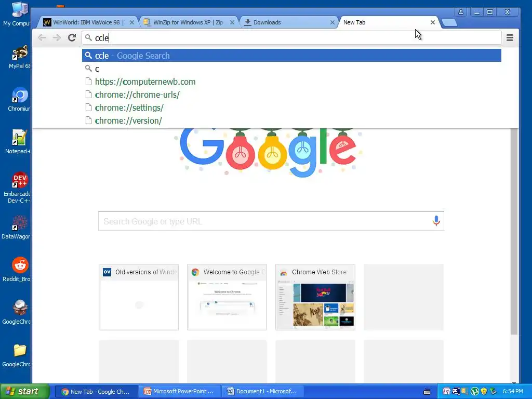The width and height of the screenshot is (532, 399).
Task: Switch to New Tab - Google Chrome taskbar button
Action: [x=96, y=392]
